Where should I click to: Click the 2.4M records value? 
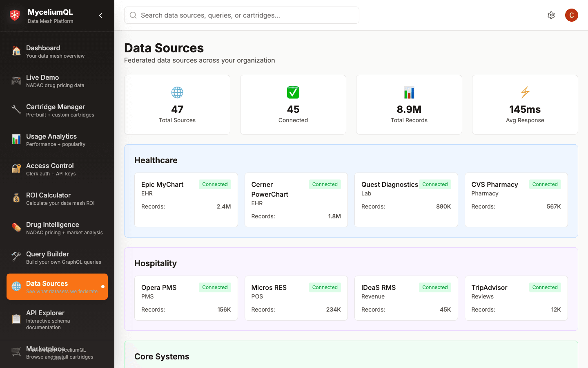224,206
